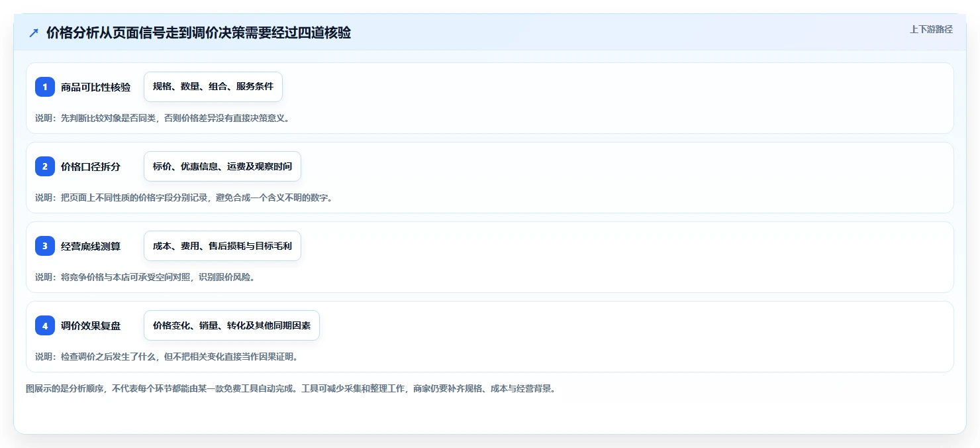Select the 调价效果复盘 step title
This screenshot has height=448, width=980.
(91, 325)
